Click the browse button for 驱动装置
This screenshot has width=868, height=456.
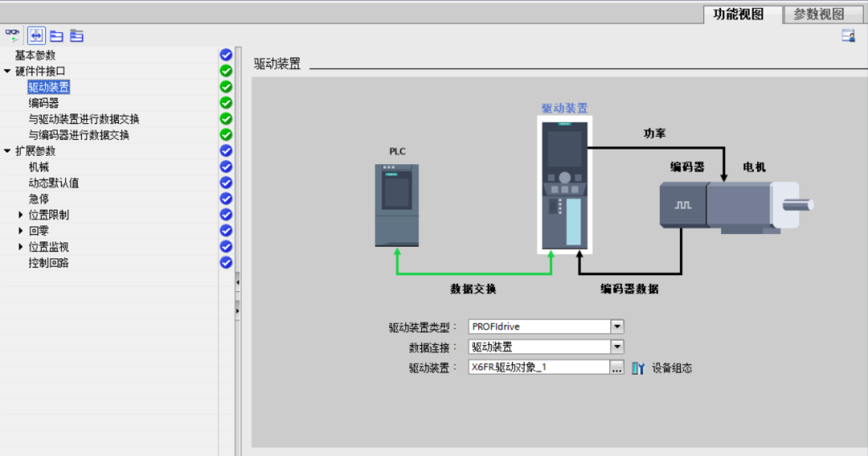click(x=617, y=368)
